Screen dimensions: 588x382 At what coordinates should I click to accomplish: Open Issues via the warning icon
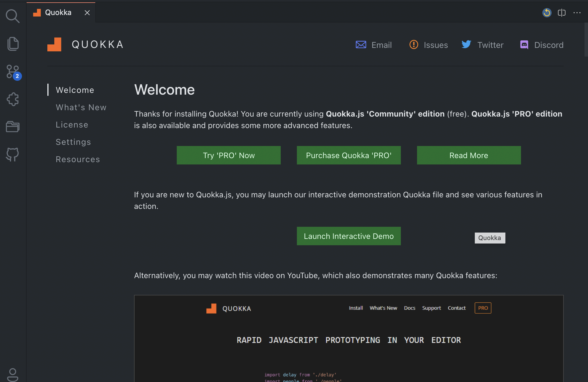coord(414,45)
